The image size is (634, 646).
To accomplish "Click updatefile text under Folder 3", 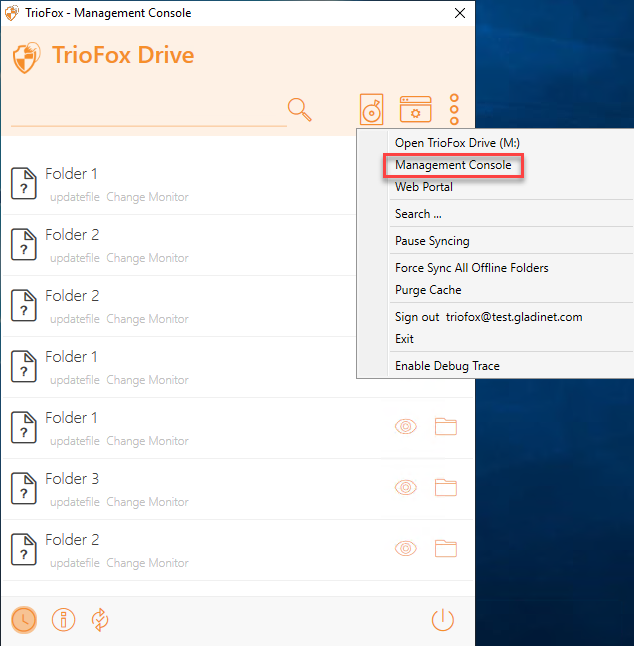I will pos(75,502).
